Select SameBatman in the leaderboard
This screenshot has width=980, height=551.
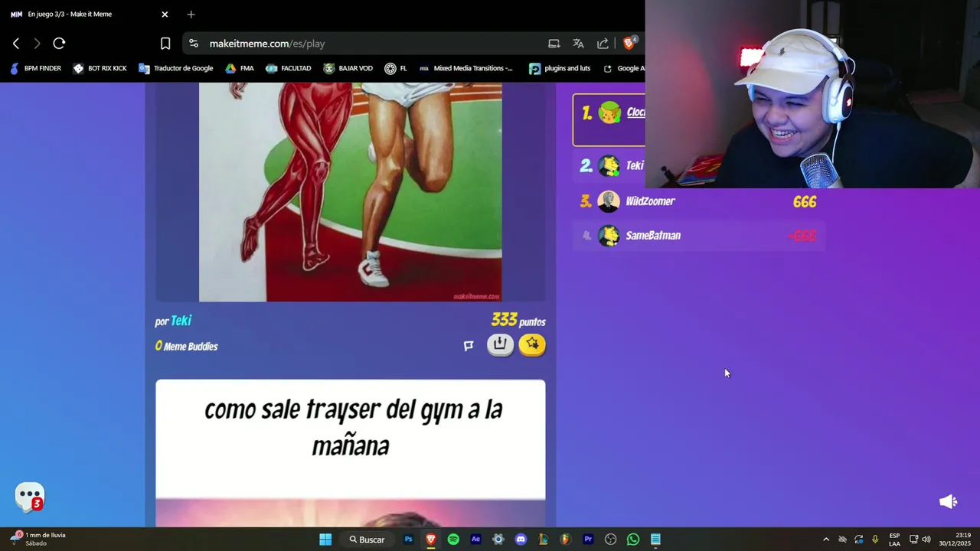point(698,236)
